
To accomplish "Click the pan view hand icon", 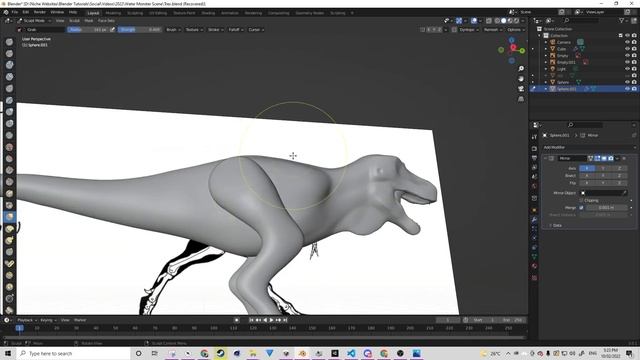I will (521, 79).
